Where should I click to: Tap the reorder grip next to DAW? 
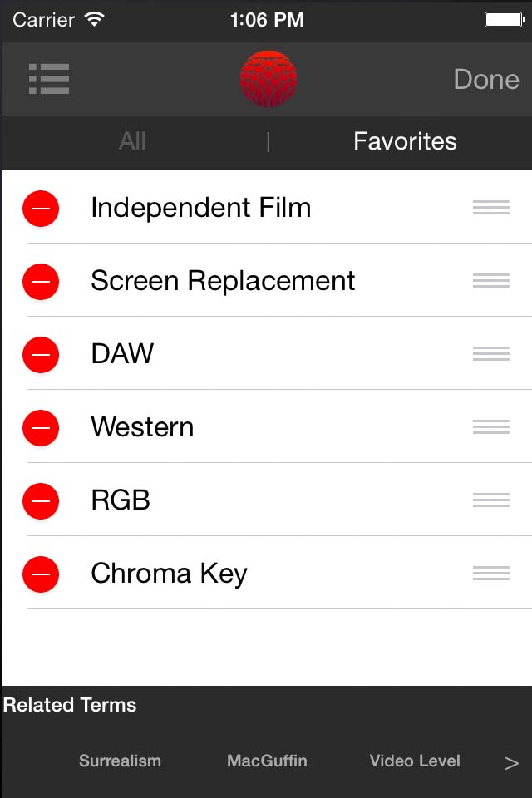(490, 354)
